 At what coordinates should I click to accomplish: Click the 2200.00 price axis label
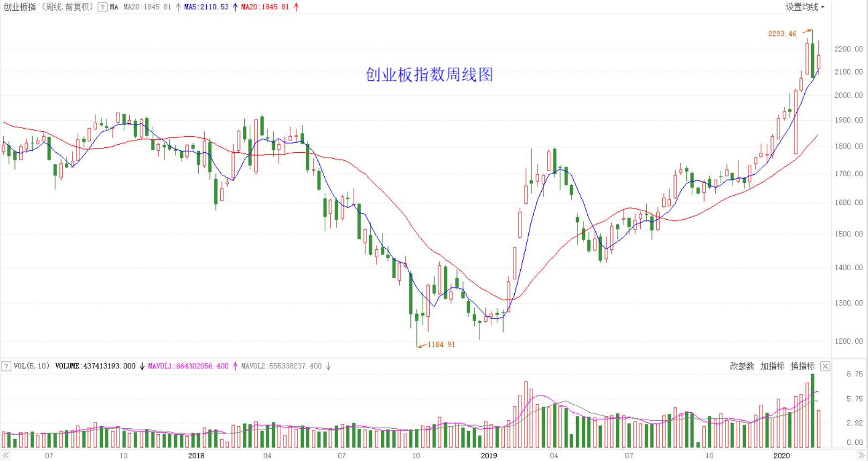[849, 49]
